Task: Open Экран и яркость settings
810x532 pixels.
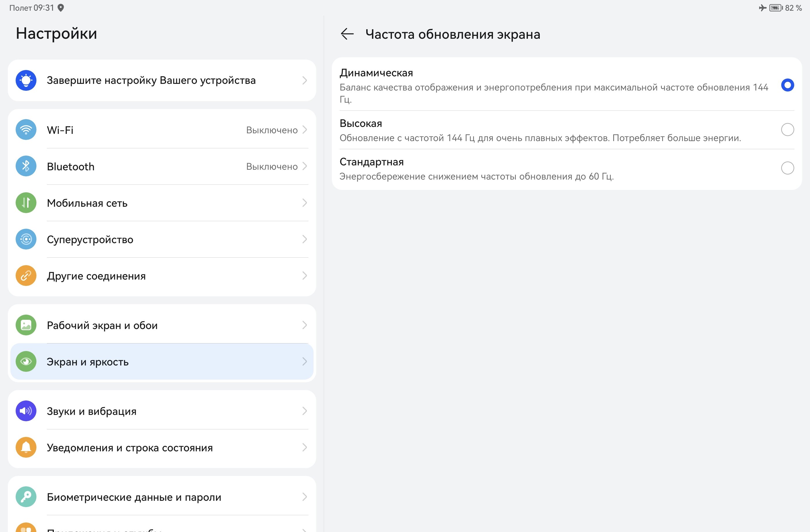Action: 162,362
